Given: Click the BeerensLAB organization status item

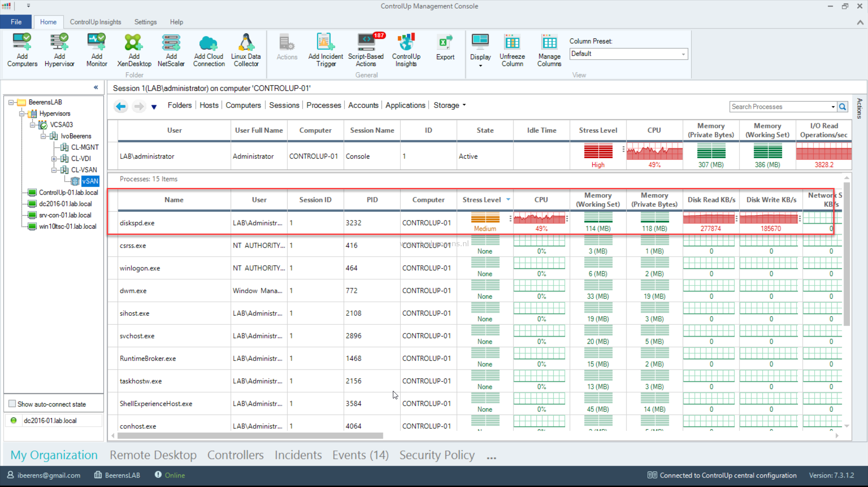Looking at the screenshot, I should [x=117, y=475].
